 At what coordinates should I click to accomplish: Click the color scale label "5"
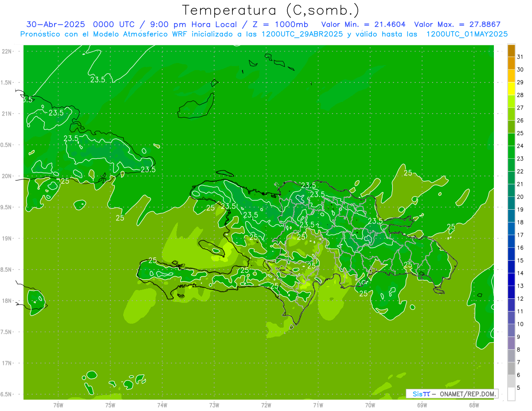(x=519, y=388)
